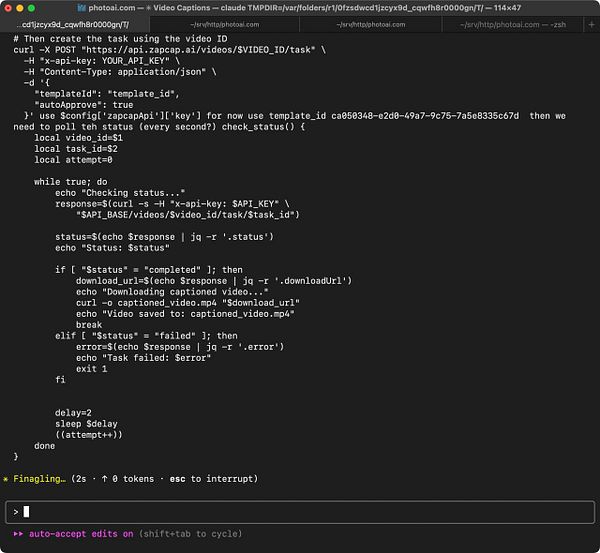The height and width of the screenshot is (553, 600).
Task: Click the echo "Status: $status" line
Action: (x=112, y=248)
